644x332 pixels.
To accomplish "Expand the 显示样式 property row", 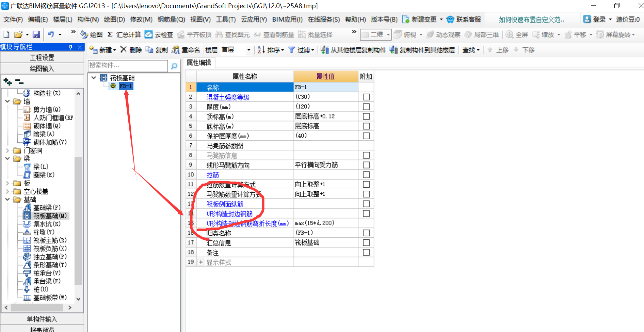I will (x=201, y=262).
